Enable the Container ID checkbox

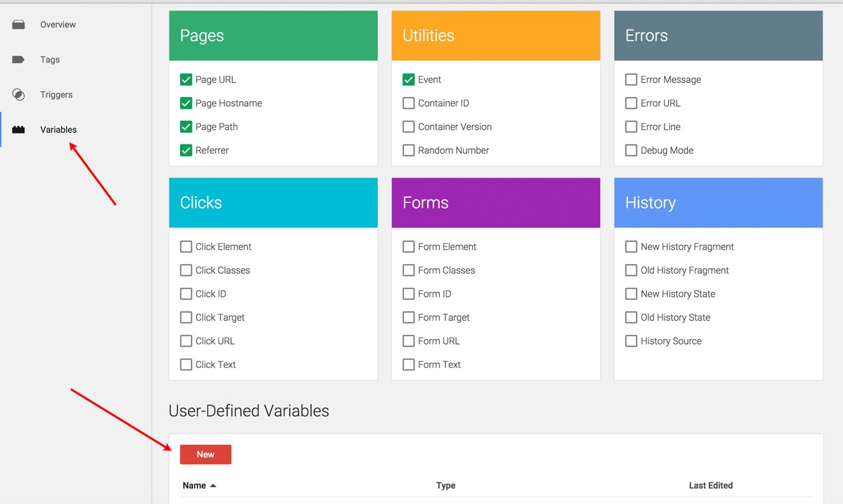pos(409,103)
